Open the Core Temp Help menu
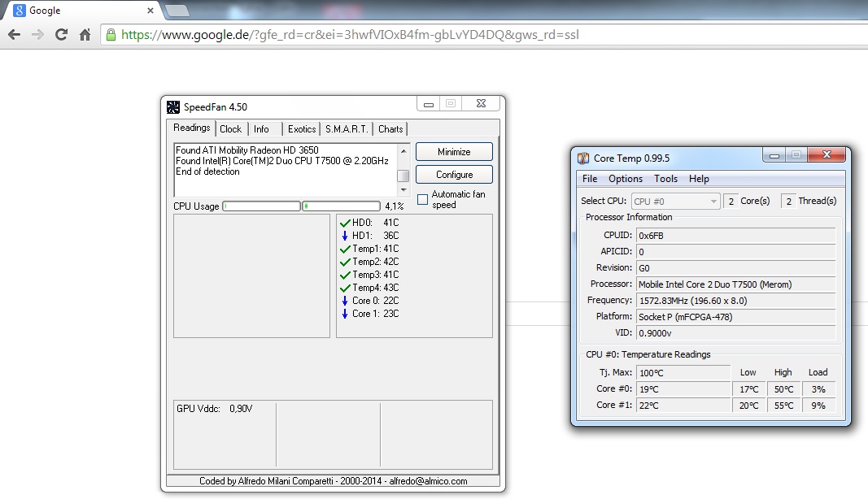This screenshot has width=868, height=499. click(699, 179)
